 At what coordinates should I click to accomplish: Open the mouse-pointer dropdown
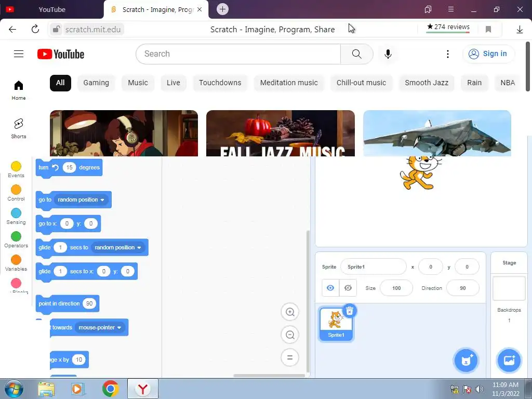100,327
